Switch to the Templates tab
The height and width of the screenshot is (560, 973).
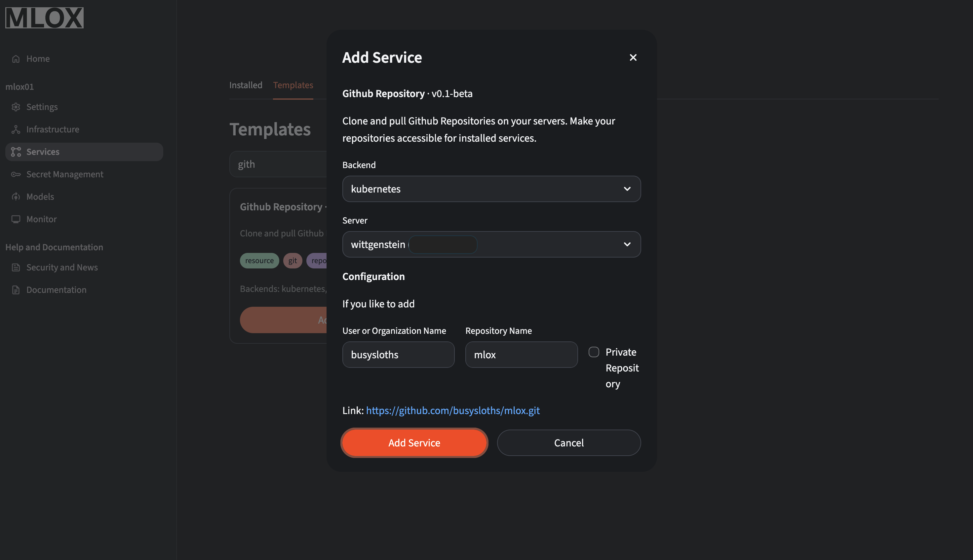click(x=293, y=85)
